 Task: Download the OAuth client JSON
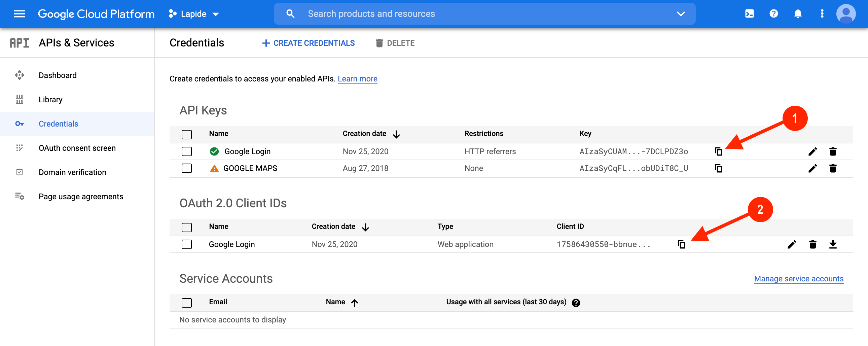[833, 244]
